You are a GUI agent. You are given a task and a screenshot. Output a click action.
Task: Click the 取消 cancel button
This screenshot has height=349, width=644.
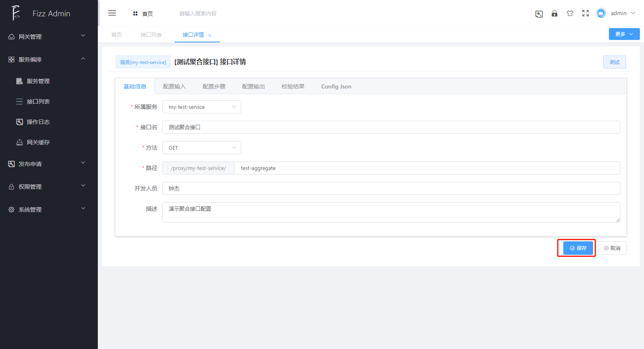pyautogui.click(x=612, y=248)
